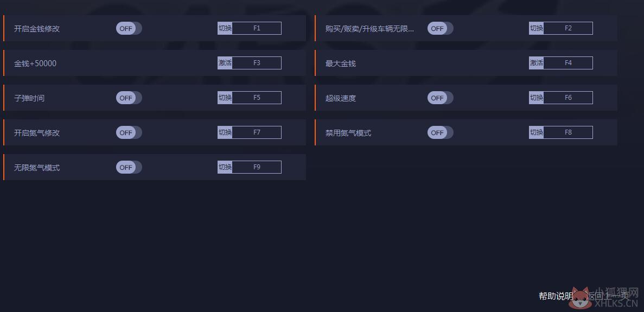Select the F4 hotkey box for 最大金钱
644x312 pixels.
(x=568, y=63)
